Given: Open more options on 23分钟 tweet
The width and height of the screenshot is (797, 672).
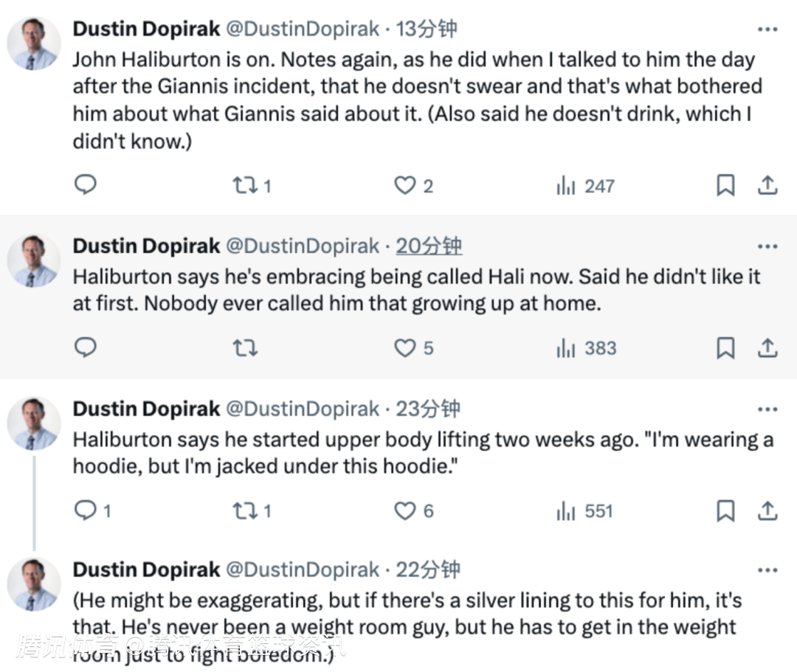Looking at the screenshot, I should pos(767,409).
